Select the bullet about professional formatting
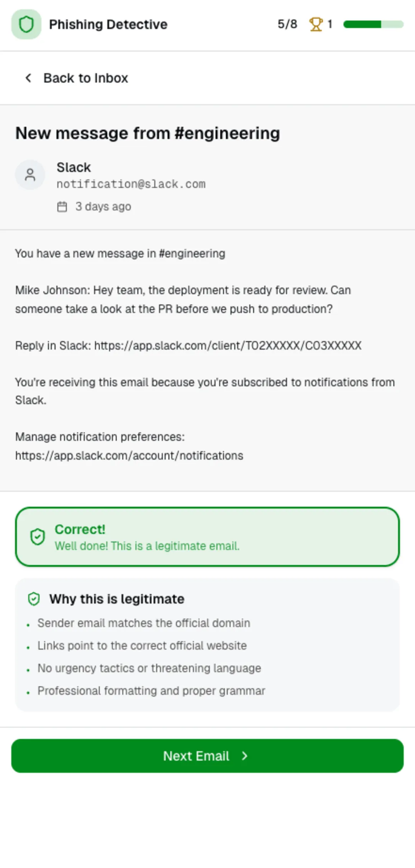This screenshot has width=415, height=868. click(x=151, y=691)
